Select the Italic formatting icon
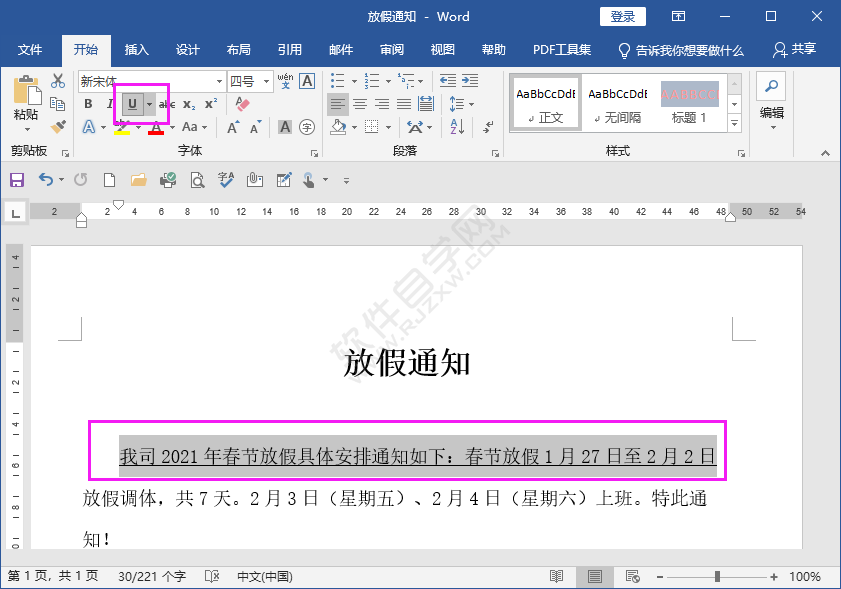Viewport: 841px width, 589px height. [x=110, y=104]
